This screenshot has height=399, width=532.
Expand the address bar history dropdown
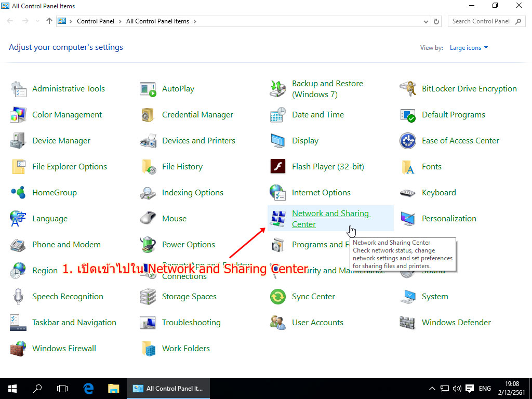(x=426, y=21)
